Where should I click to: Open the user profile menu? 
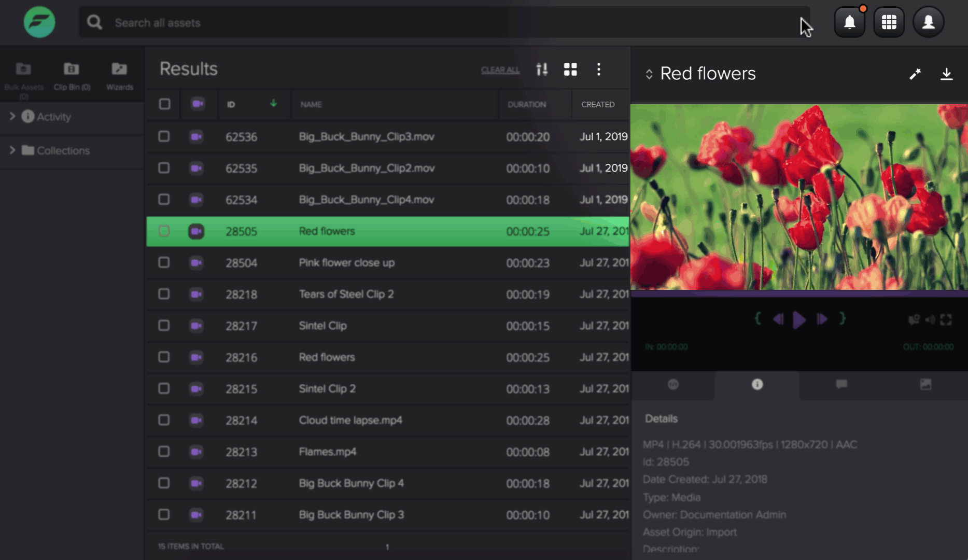928,22
